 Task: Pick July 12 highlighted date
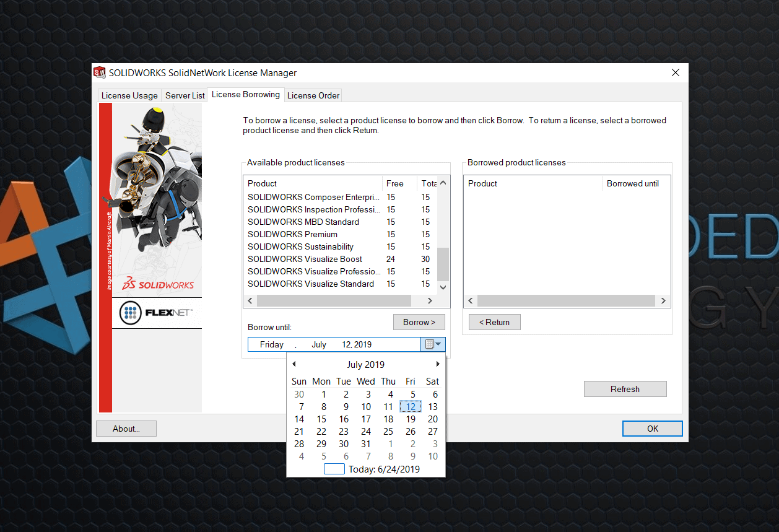(411, 407)
